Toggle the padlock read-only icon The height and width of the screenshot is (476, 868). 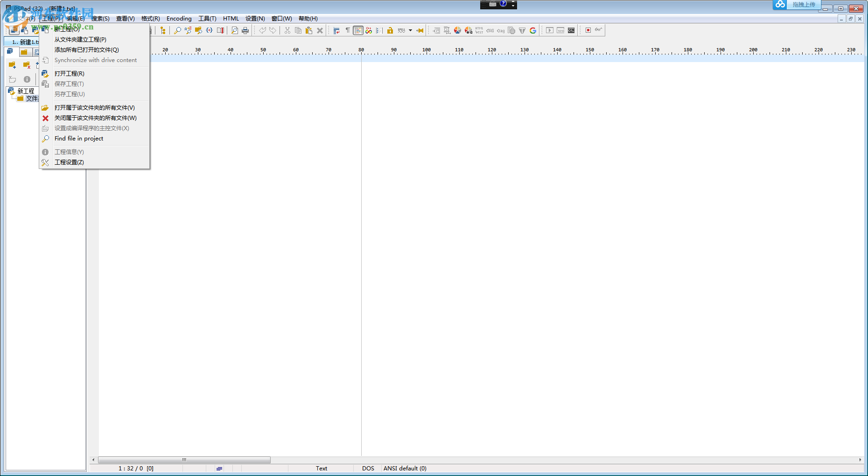[x=390, y=30]
